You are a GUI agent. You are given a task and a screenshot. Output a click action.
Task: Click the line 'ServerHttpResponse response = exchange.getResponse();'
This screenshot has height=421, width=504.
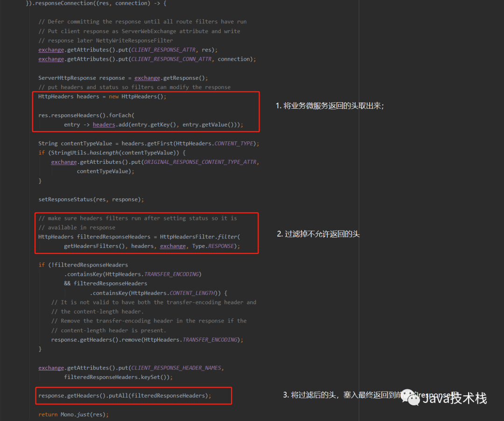tap(123, 78)
